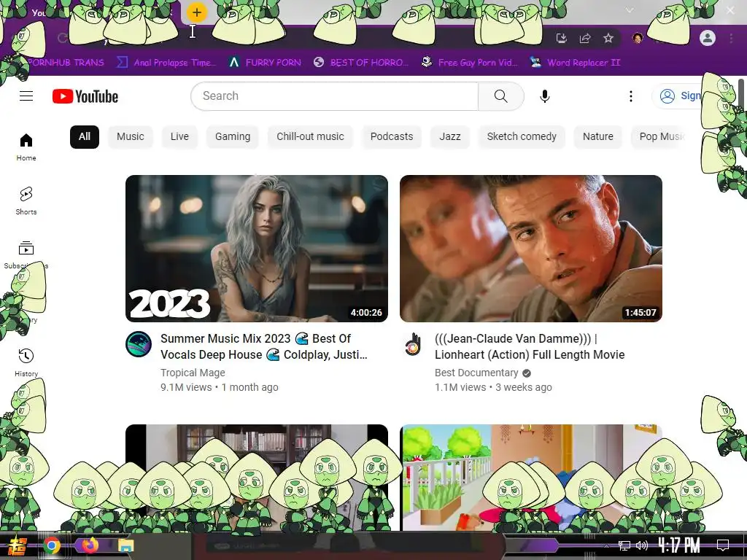The height and width of the screenshot is (560, 747).
Task: Click '9.1M views • 1 month ago' text
Action: pyautogui.click(x=219, y=388)
